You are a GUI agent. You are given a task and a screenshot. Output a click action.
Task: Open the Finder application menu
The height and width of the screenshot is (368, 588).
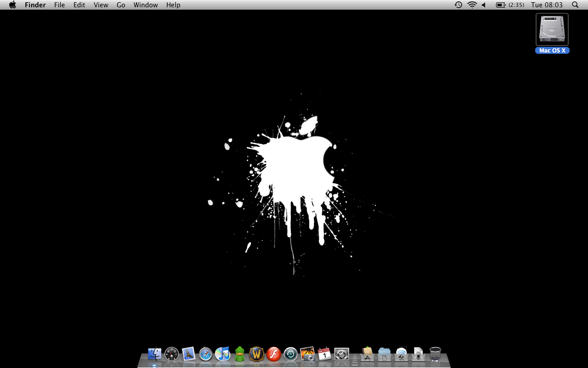coord(35,5)
